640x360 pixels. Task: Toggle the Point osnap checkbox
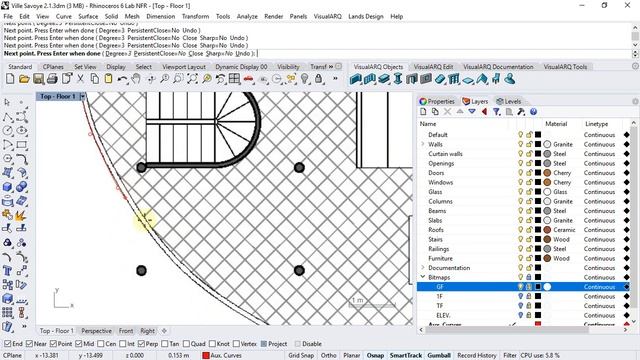(x=53, y=344)
